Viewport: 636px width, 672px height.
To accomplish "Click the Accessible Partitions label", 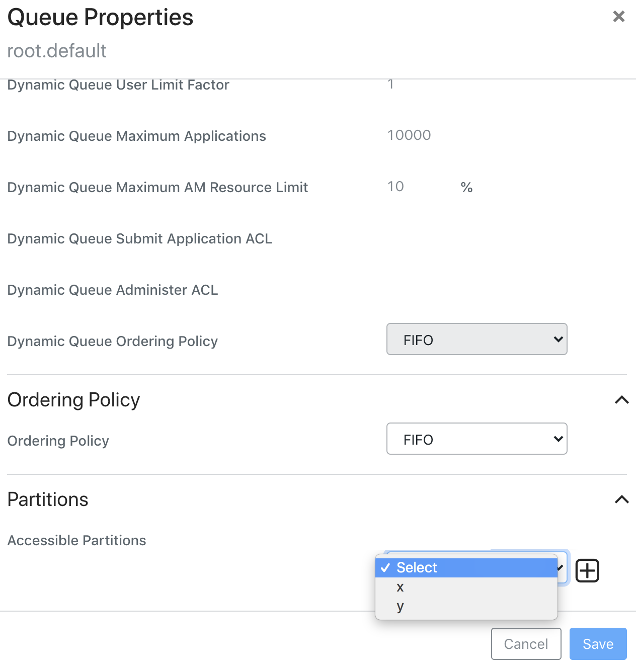I will 76,540.
